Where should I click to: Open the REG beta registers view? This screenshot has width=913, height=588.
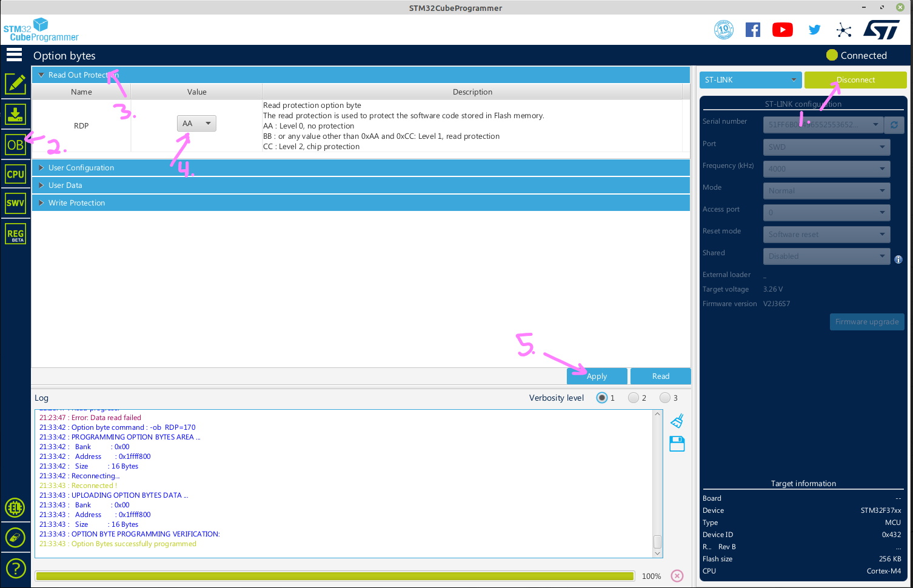tap(16, 234)
